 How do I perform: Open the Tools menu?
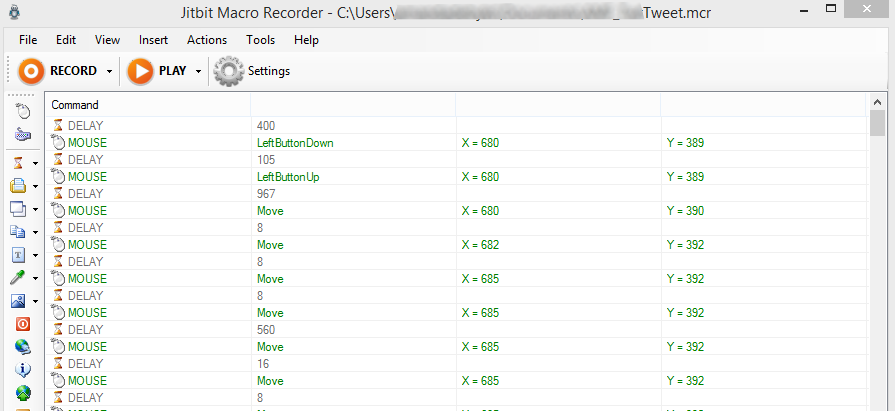pos(261,40)
